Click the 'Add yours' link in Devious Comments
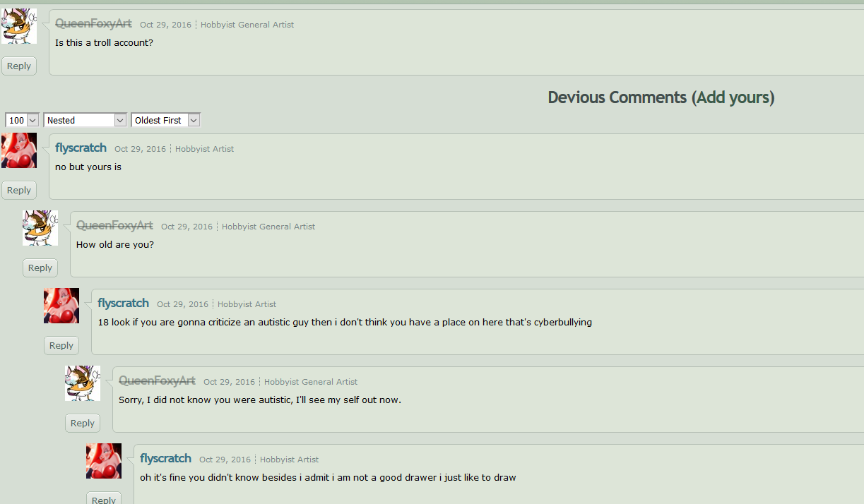This screenshot has width=864, height=504. (x=732, y=97)
